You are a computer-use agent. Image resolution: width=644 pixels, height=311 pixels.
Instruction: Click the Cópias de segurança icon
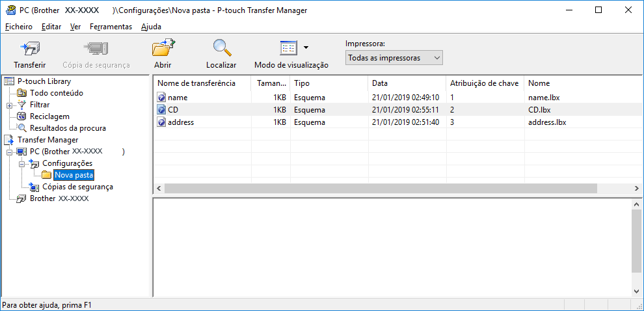tap(34, 187)
